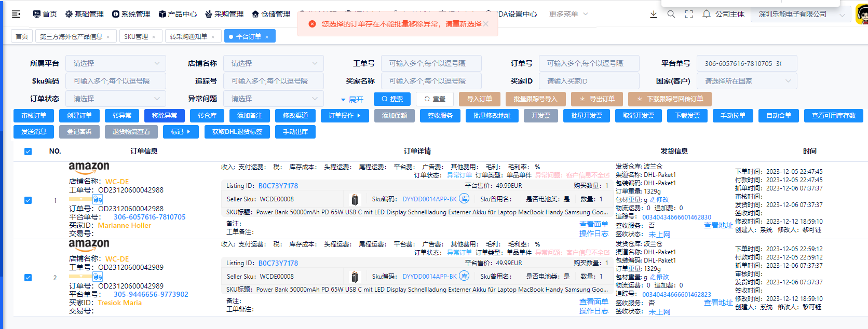Uncheck order row 2 checkbox
The image size is (868, 329).
coord(28,278)
